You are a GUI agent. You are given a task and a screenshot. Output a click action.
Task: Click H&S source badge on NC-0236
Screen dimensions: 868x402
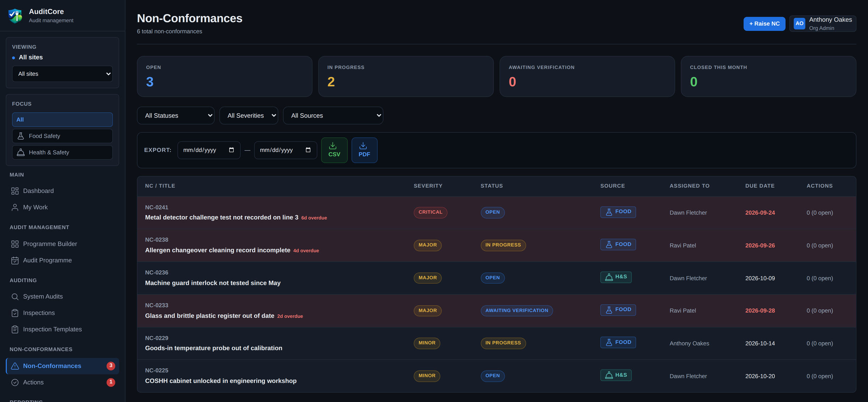[x=616, y=277]
